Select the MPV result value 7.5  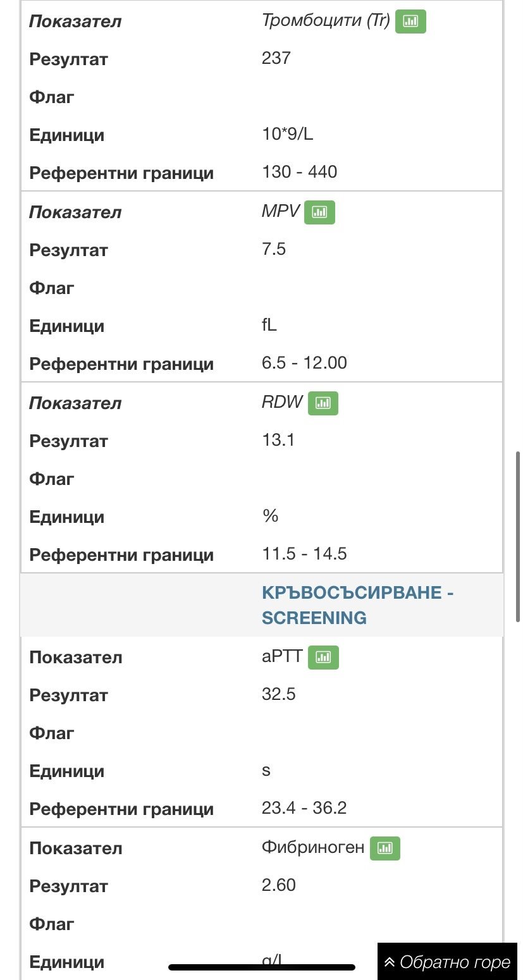click(274, 250)
